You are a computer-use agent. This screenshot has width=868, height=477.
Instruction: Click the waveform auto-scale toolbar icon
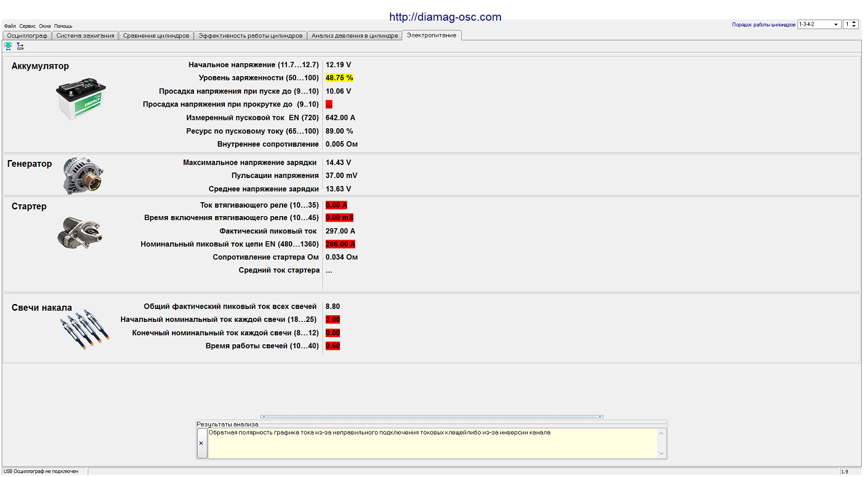coord(8,46)
